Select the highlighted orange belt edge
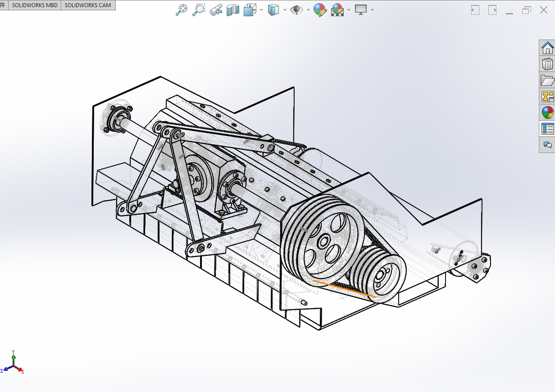 [345, 289]
